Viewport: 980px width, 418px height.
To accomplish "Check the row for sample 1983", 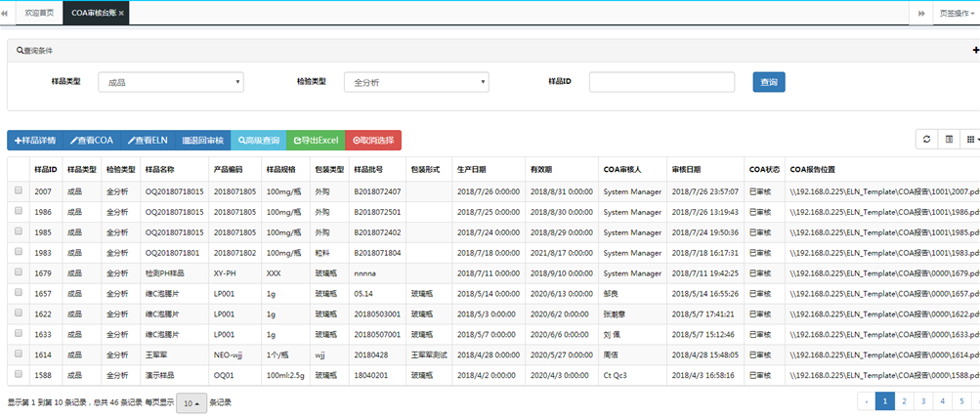I will coord(19,252).
